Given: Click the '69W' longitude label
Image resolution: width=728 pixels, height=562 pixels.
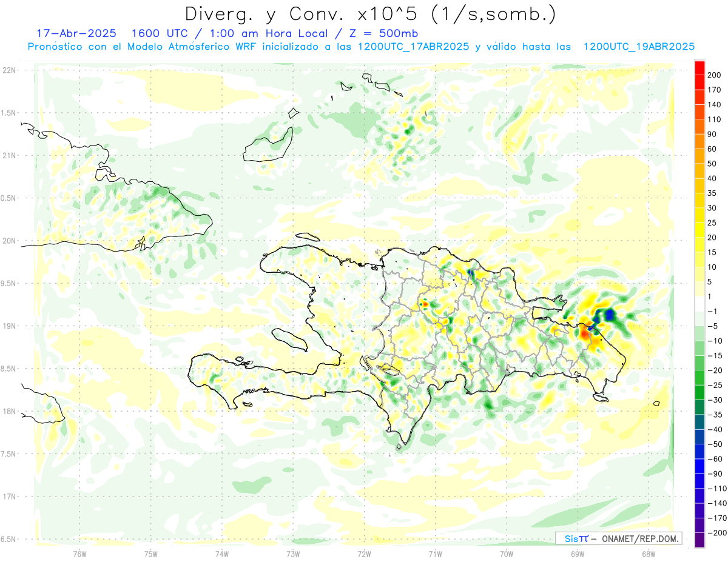Looking at the screenshot, I should click(x=577, y=554).
